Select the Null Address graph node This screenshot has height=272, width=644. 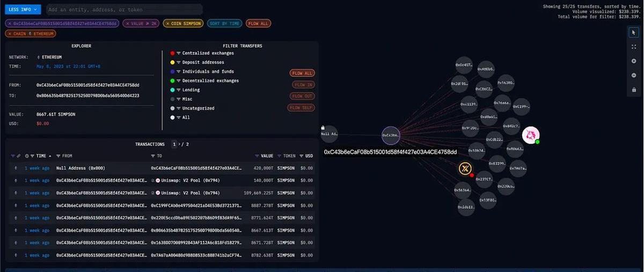pos(329,134)
